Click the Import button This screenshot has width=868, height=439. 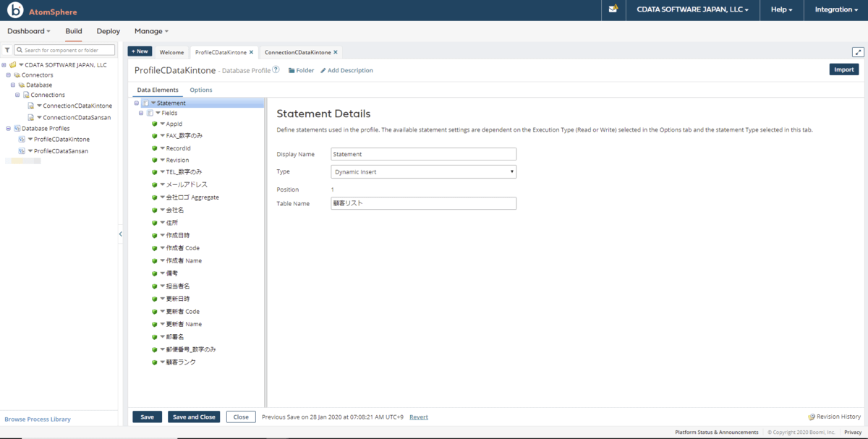coord(844,69)
